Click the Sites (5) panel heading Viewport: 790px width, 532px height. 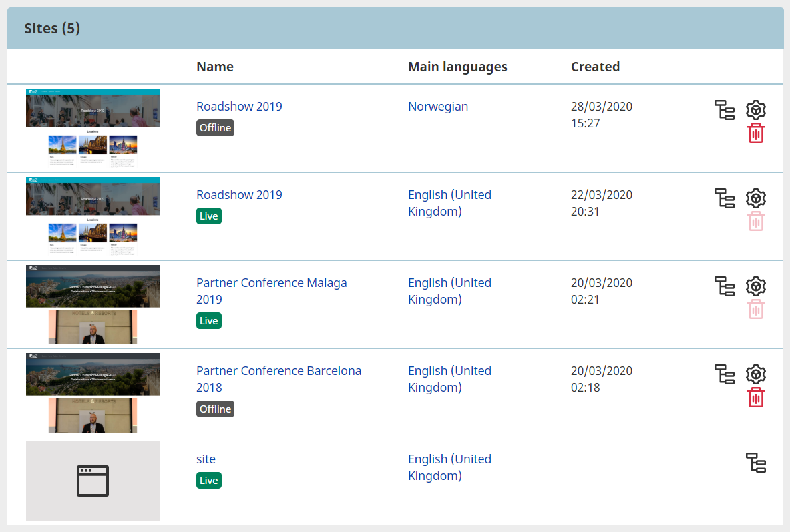52,29
